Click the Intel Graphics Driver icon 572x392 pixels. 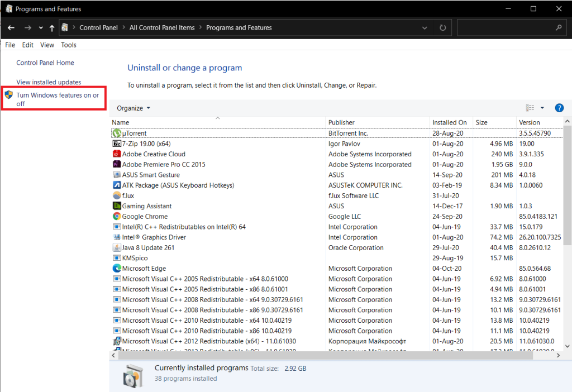117,237
